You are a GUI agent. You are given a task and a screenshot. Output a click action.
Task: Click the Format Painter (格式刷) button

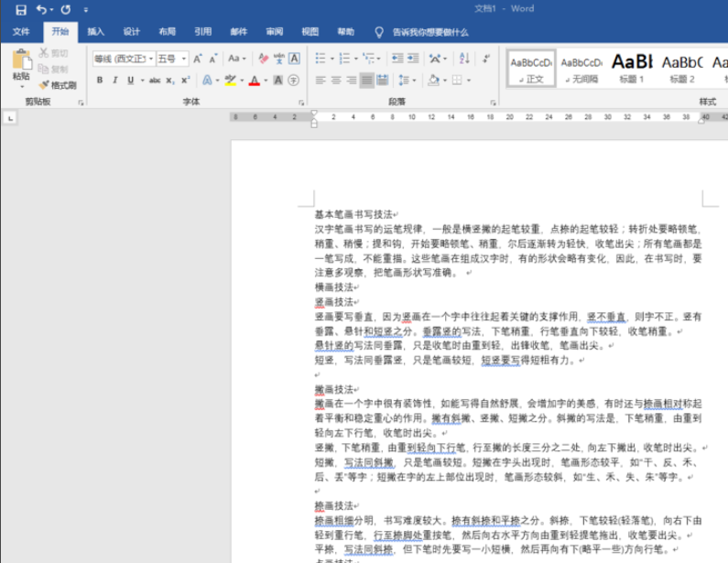tap(58, 85)
